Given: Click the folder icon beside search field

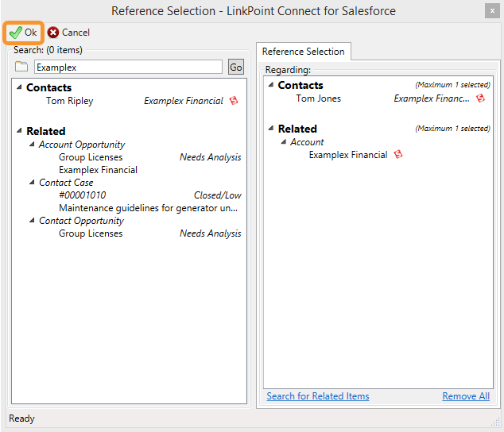Looking at the screenshot, I should pyautogui.click(x=21, y=67).
